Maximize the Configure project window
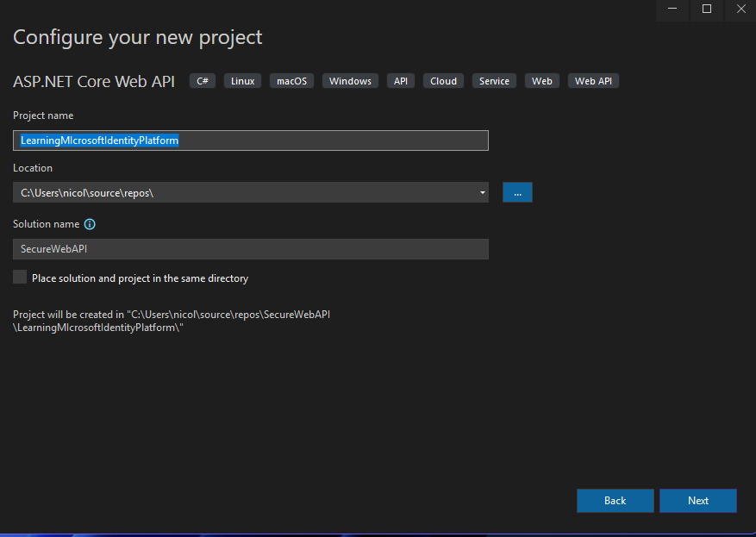Viewport: 756px width, 537px height. (x=707, y=9)
